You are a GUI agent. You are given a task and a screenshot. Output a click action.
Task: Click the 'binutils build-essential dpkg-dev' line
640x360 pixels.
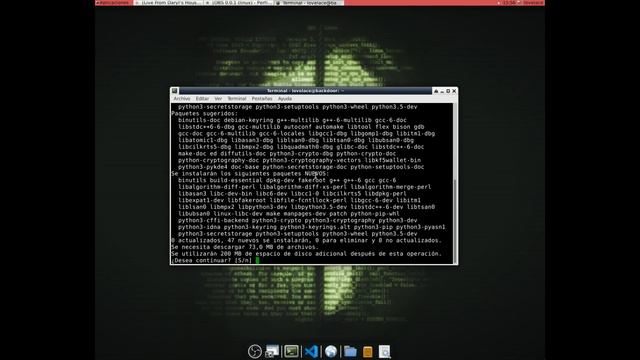click(x=287, y=180)
